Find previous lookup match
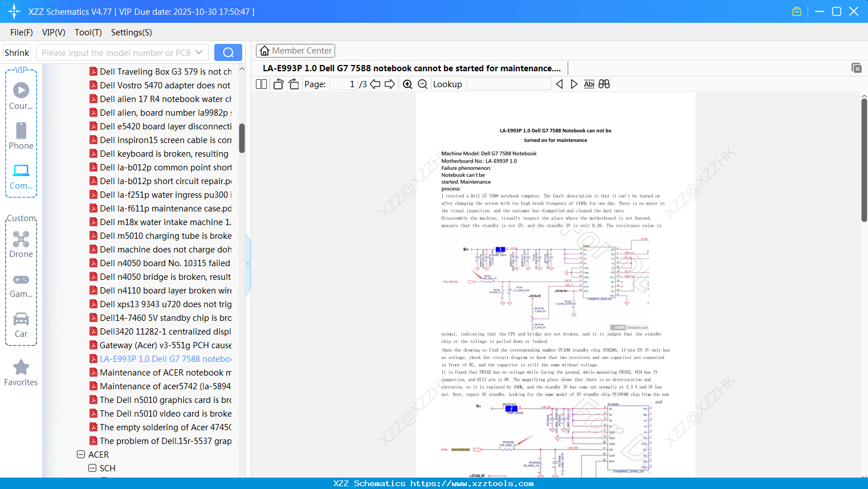The image size is (868, 489). (x=559, y=84)
